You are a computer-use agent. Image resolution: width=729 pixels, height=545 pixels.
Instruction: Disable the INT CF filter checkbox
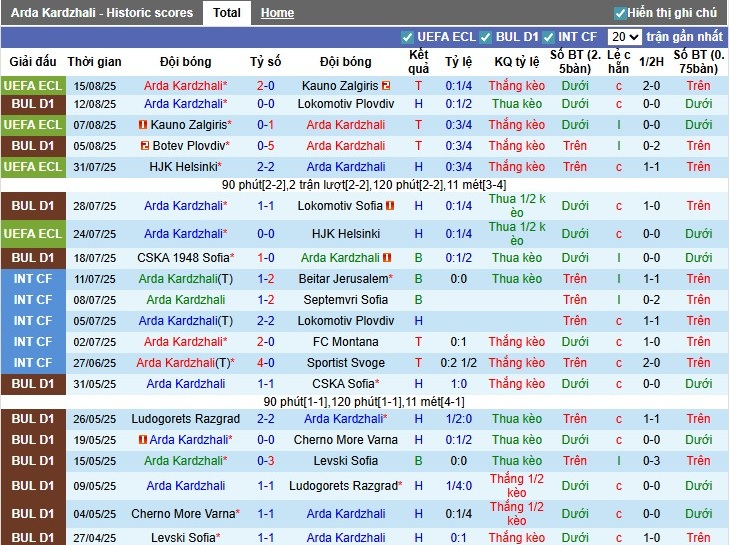pos(550,37)
